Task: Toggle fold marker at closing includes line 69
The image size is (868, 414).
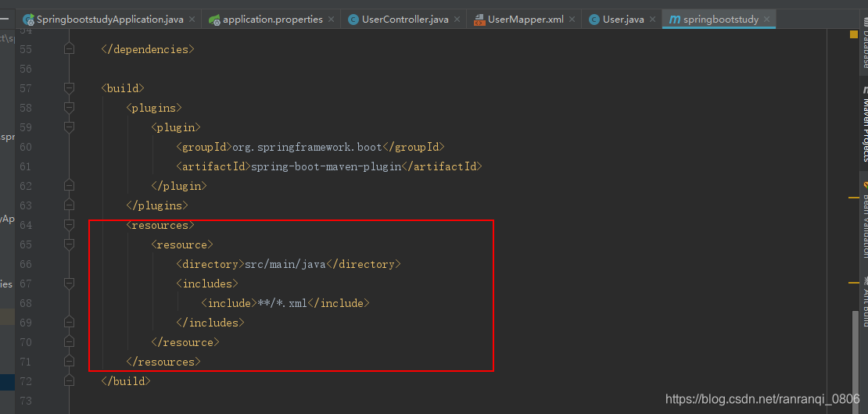Action: (69, 323)
